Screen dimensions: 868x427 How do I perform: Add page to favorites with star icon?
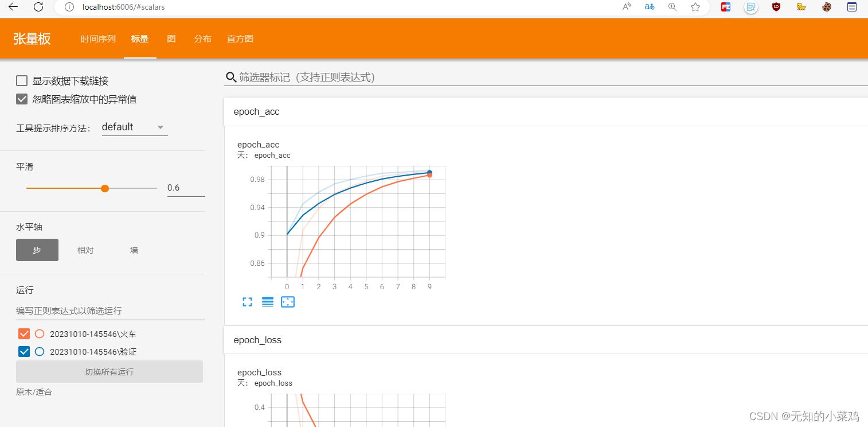point(695,7)
